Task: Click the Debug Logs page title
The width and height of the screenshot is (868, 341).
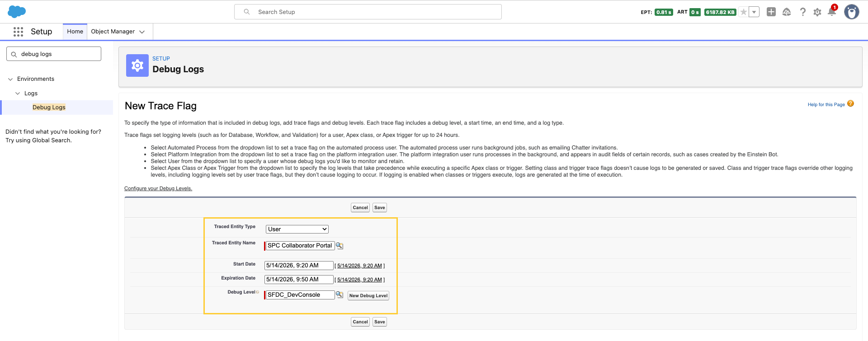Action: 178,69
